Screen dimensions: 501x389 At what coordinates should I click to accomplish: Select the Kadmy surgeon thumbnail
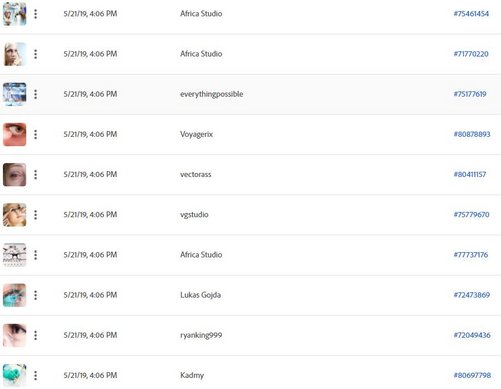point(15,376)
